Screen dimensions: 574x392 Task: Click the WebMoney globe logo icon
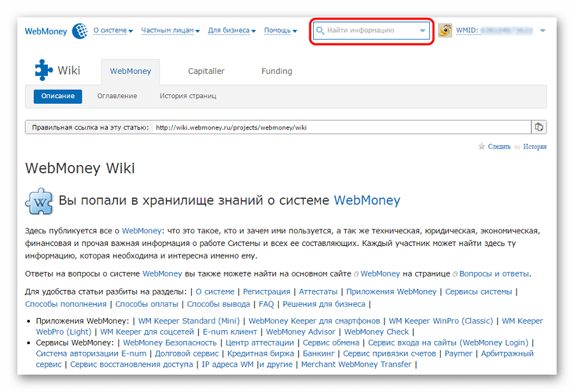pyautogui.click(x=80, y=31)
